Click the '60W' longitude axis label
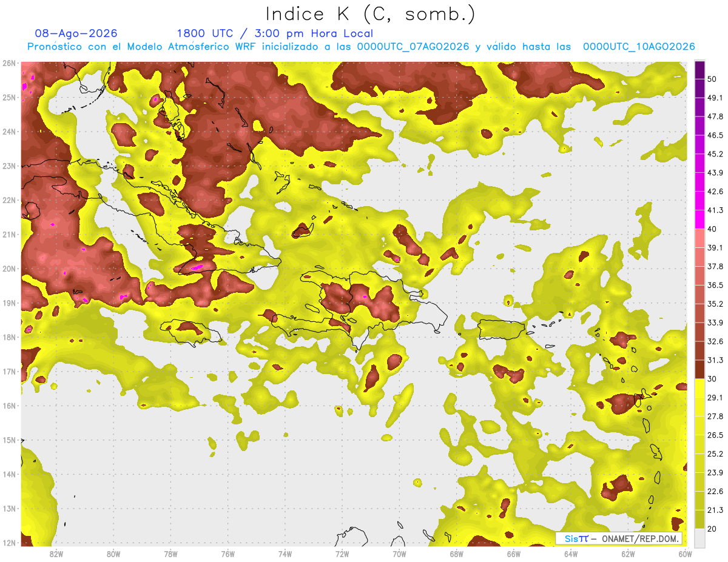 click(685, 554)
